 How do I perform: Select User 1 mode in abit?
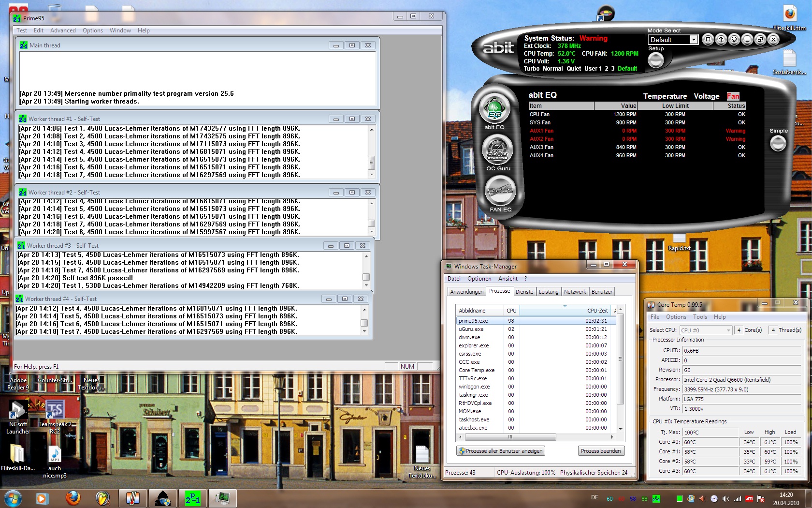593,69
